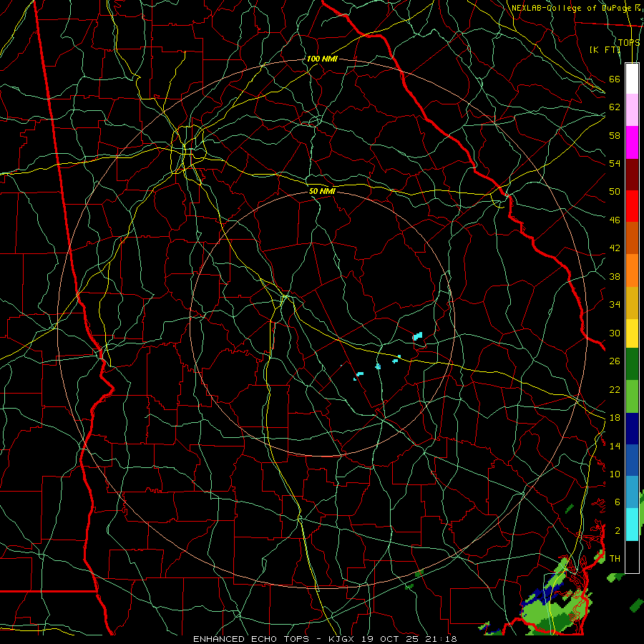The height and width of the screenshot is (644, 644).
Task: Click the dark red swatch between 54 and 50
Action: pos(632,174)
